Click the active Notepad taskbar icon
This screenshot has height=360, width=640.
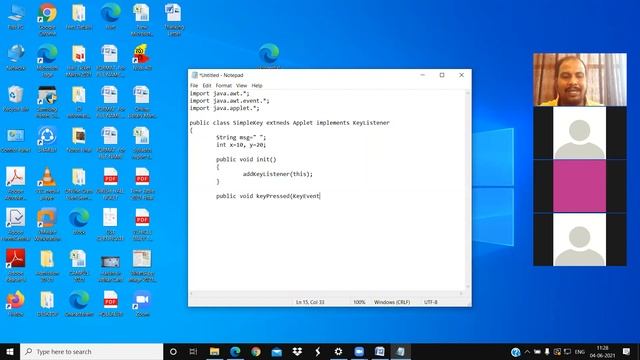pyautogui.click(x=400, y=351)
